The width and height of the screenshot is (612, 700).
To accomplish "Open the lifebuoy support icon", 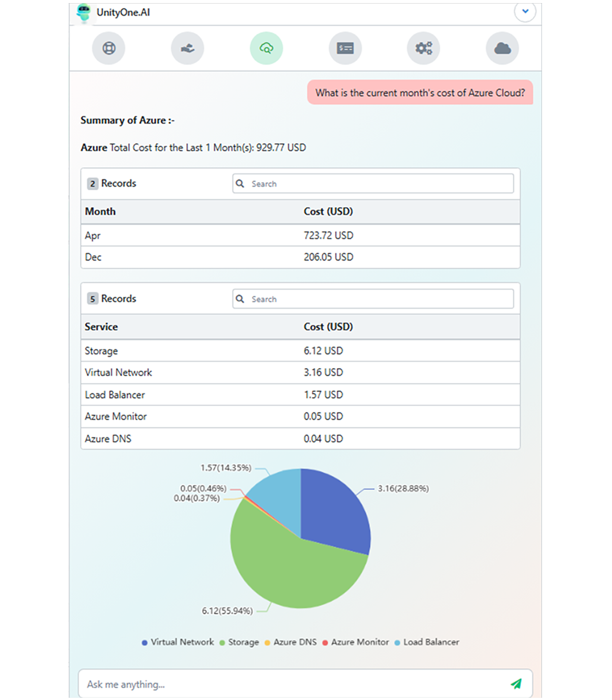I will click(108, 48).
